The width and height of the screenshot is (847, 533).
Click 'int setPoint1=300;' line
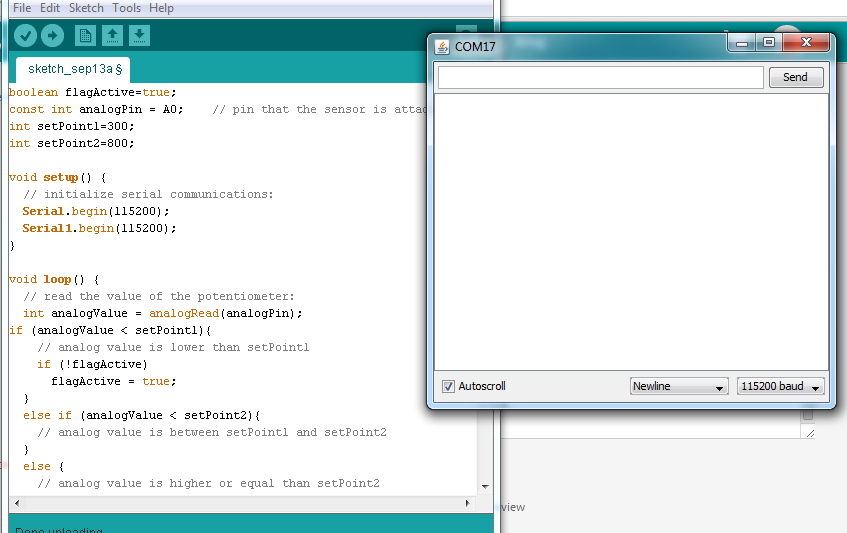[72, 126]
